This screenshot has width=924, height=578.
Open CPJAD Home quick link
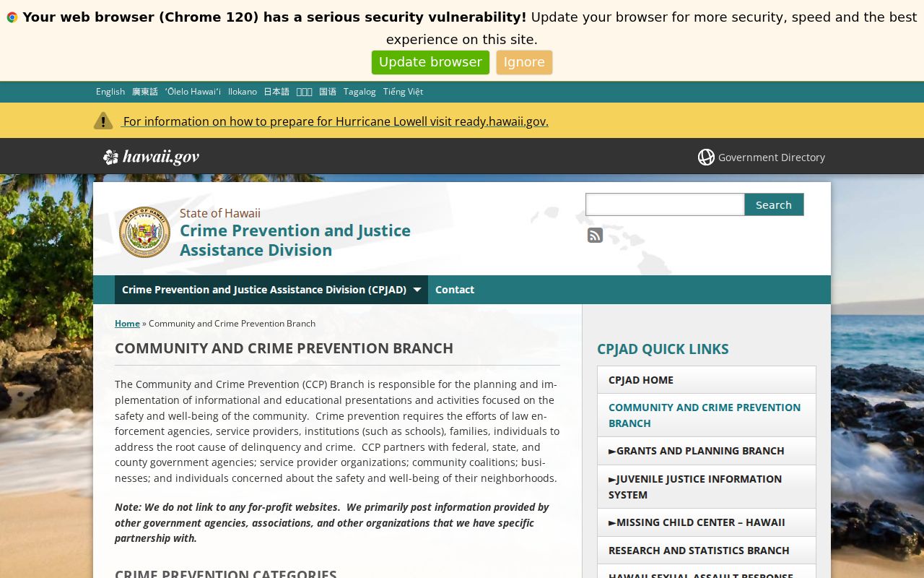pos(706,380)
